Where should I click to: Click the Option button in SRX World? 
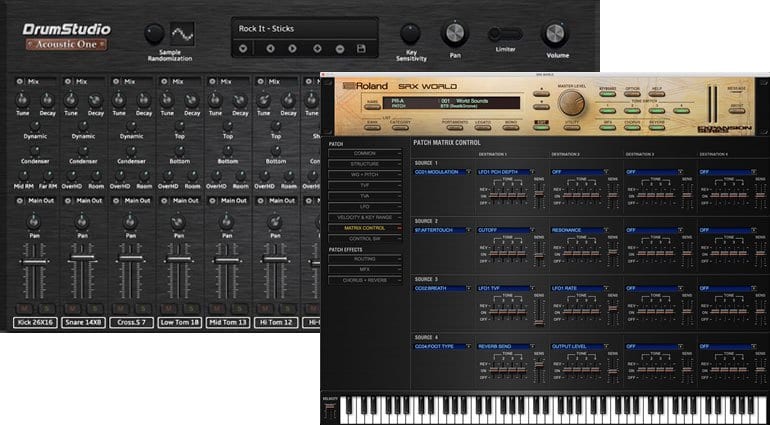click(632, 93)
